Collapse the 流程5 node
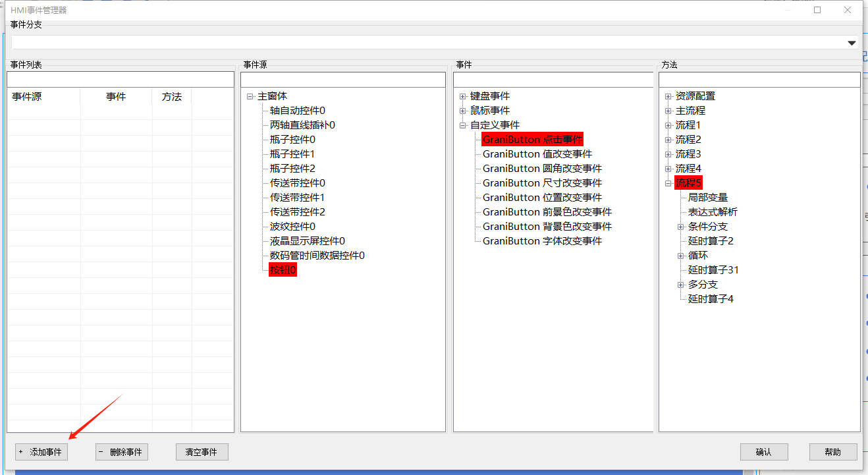 (668, 183)
